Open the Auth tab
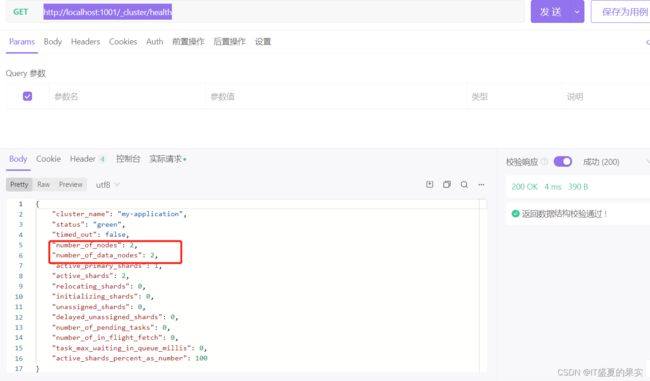Screen dimensions: 650x381 click(154, 41)
